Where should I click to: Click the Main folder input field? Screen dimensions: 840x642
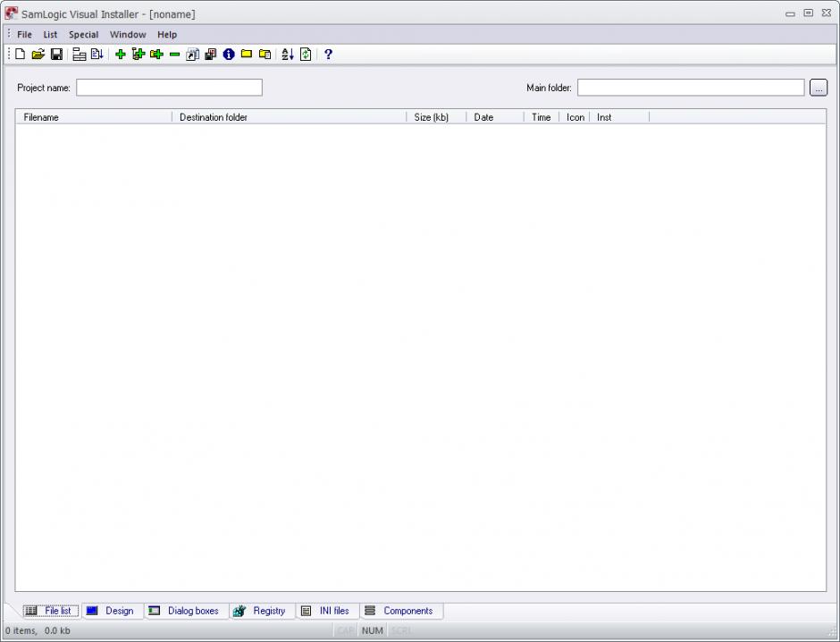tap(691, 88)
